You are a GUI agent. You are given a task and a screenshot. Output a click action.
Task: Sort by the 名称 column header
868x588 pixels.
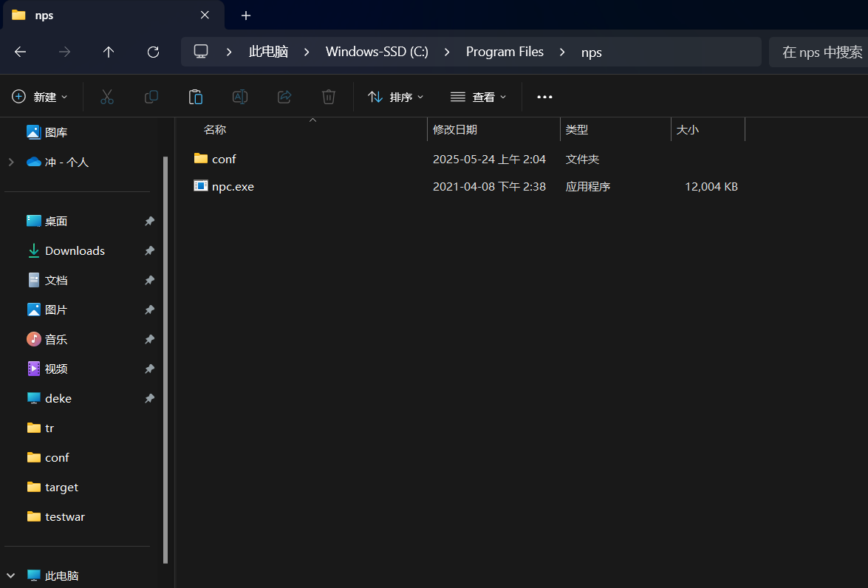pyautogui.click(x=215, y=129)
